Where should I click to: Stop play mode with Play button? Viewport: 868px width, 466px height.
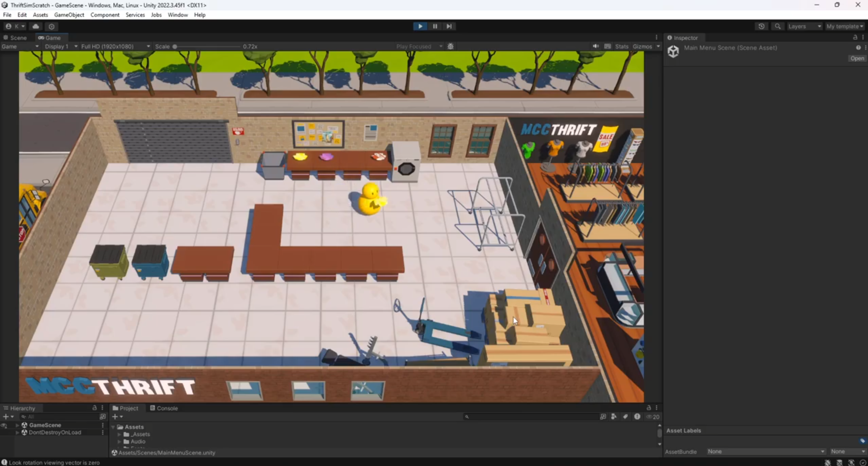(x=420, y=26)
